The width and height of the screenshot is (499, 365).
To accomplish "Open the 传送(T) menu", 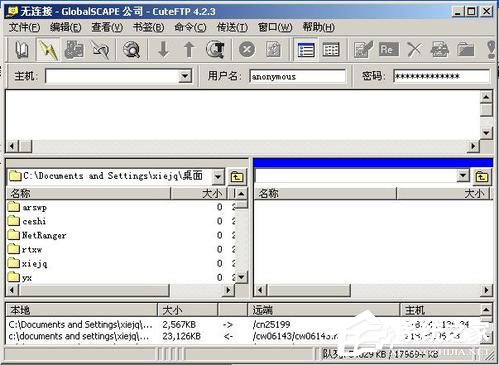I will [x=232, y=27].
